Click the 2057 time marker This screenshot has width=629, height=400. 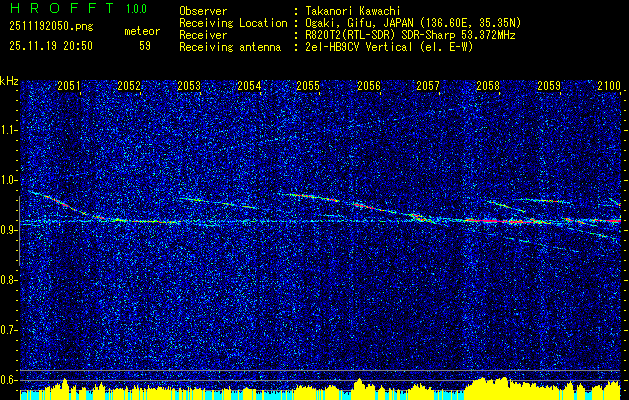click(428, 85)
